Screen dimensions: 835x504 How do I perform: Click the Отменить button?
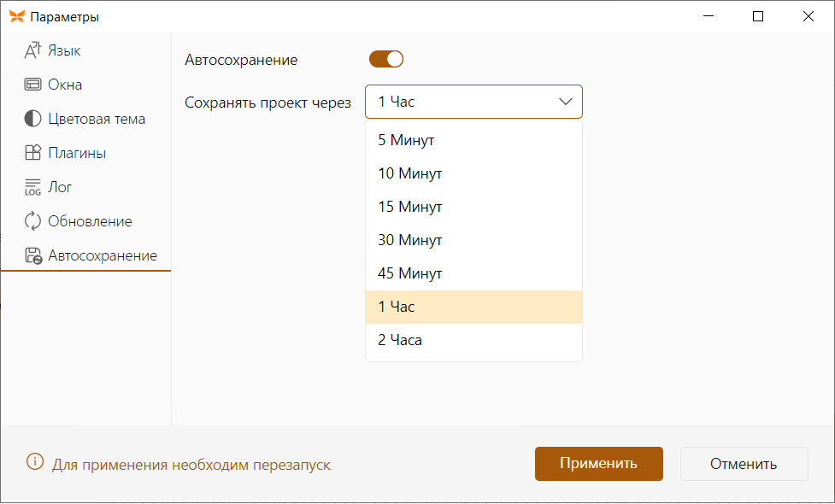tap(744, 464)
